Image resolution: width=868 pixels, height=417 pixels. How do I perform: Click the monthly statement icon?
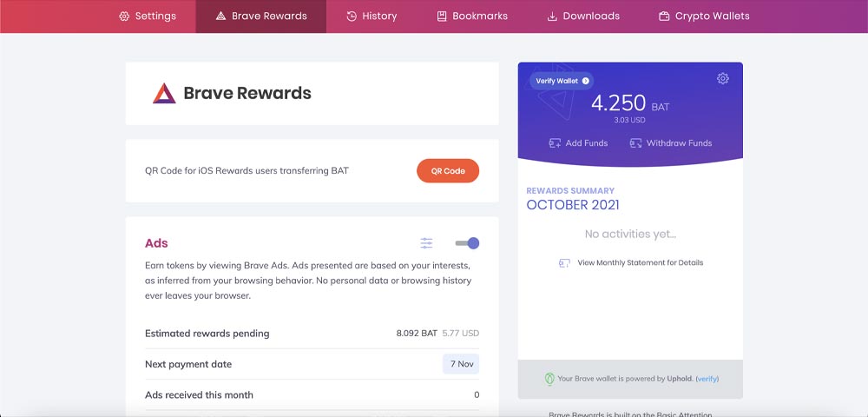(x=564, y=263)
